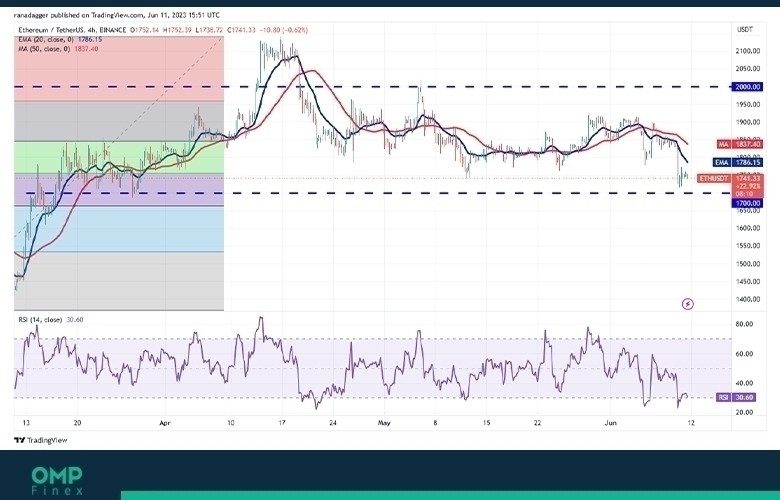Viewport: 780px width, 500px height.
Task: Click 20.00 on the RSI axis
Action: (x=745, y=412)
